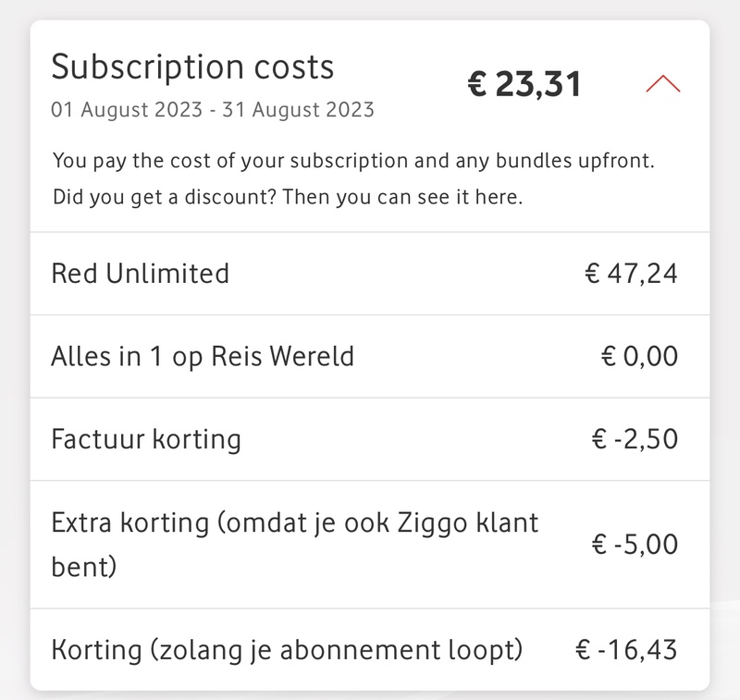Click the € 47,24 Red Unlimited price
The width and height of the screenshot is (740, 700).
pos(631,274)
